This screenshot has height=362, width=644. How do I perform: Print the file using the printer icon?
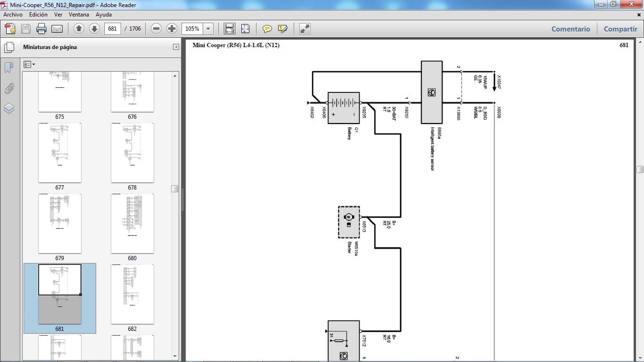click(41, 29)
